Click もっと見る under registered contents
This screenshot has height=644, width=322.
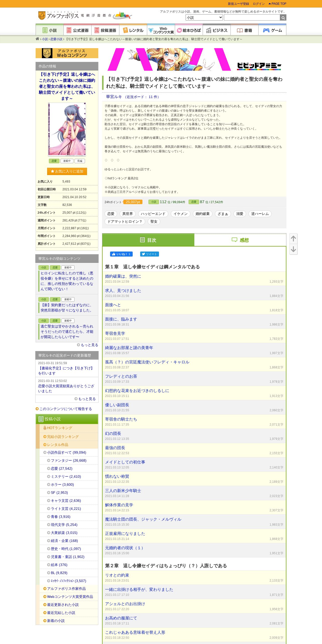click(88, 345)
